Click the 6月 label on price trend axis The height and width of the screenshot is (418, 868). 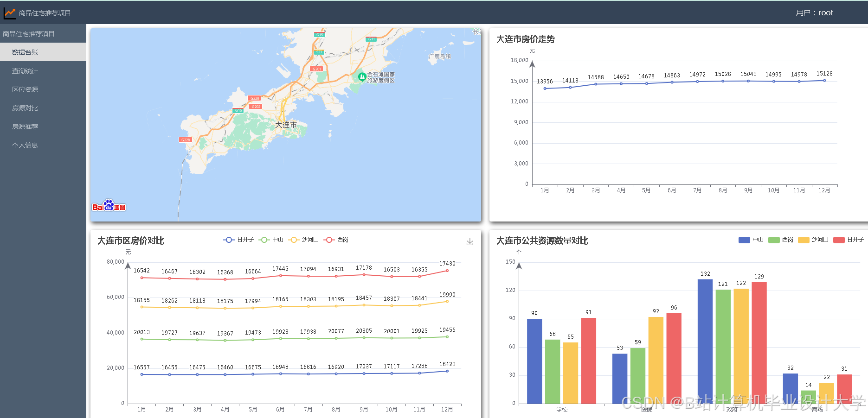(672, 190)
